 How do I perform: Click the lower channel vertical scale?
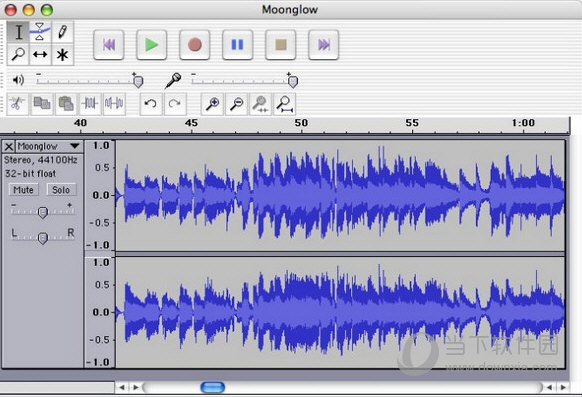100,312
